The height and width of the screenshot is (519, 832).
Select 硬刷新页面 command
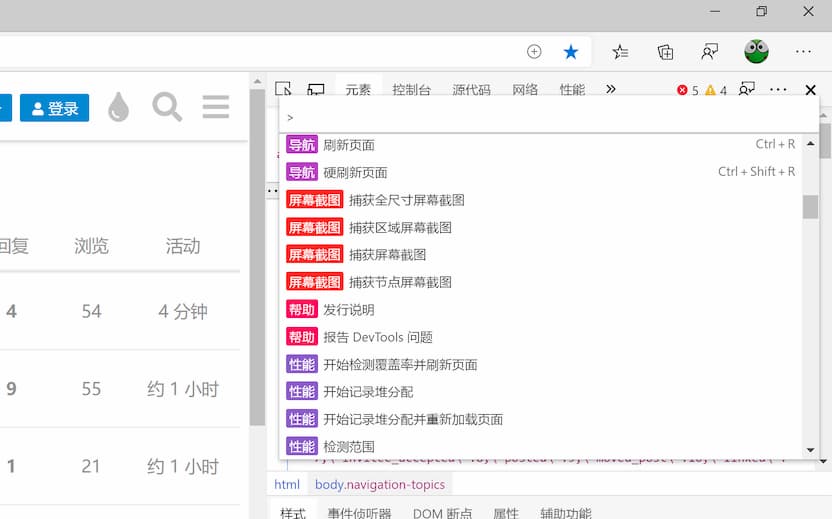point(355,172)
